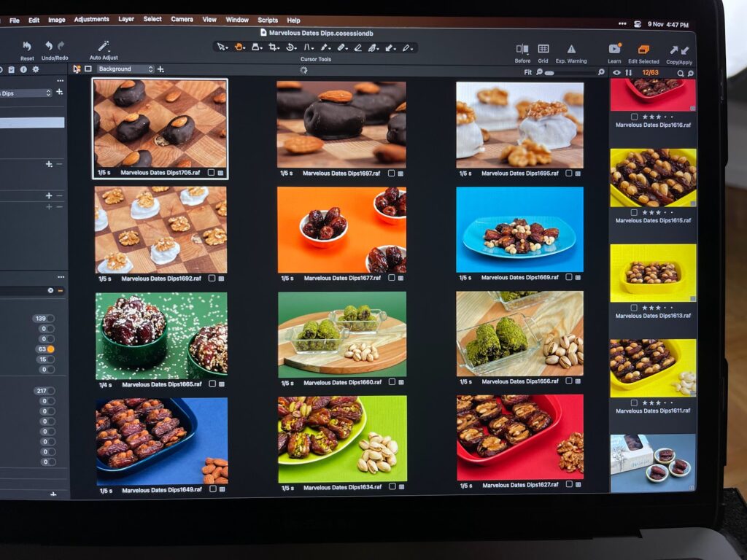Click the orange minus filter button
This screenshot has height=560, width=747.
(61, 290)
